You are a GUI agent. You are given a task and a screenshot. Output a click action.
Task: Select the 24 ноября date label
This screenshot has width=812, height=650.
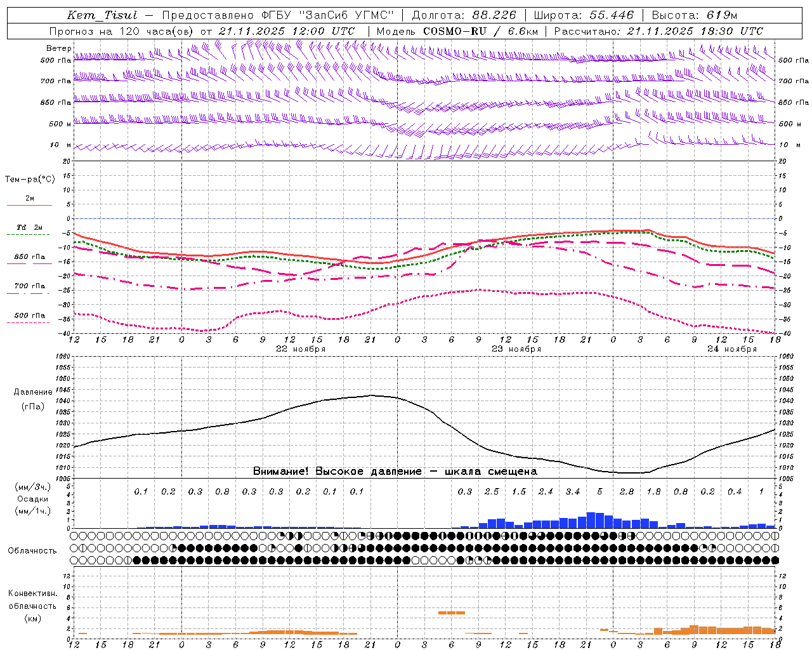732,349
